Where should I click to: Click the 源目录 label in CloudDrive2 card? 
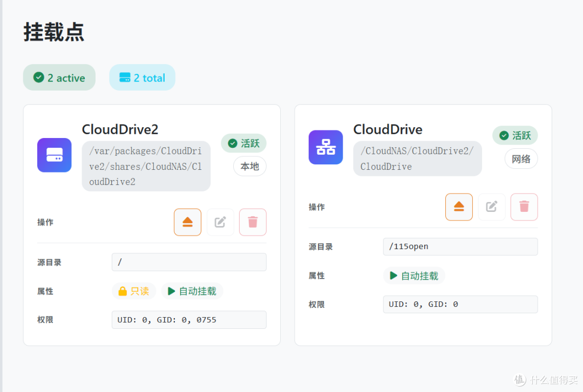pos(49,263)
